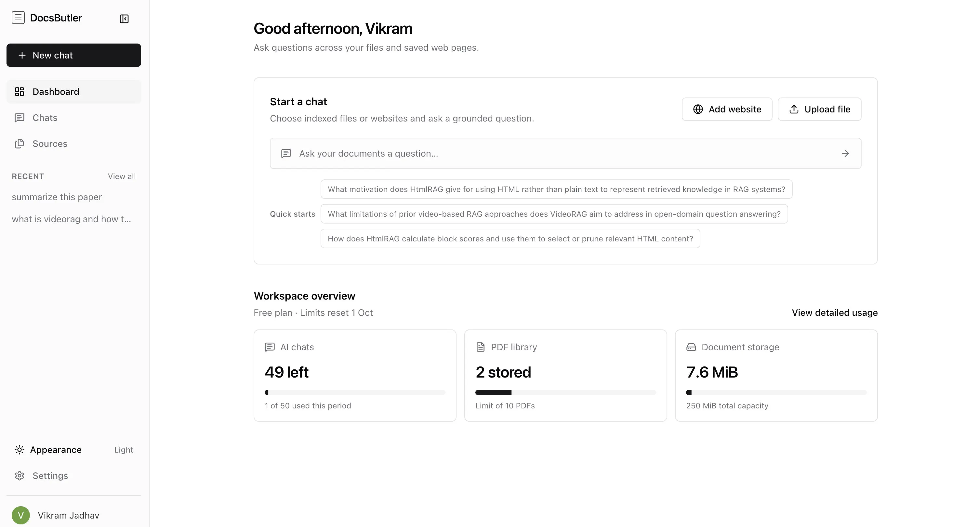Click the globe icon on Add website

[x=698, y=109]
